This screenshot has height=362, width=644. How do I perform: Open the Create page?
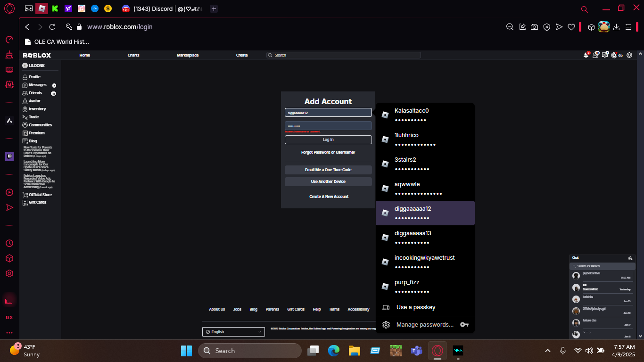click(242, 55)
